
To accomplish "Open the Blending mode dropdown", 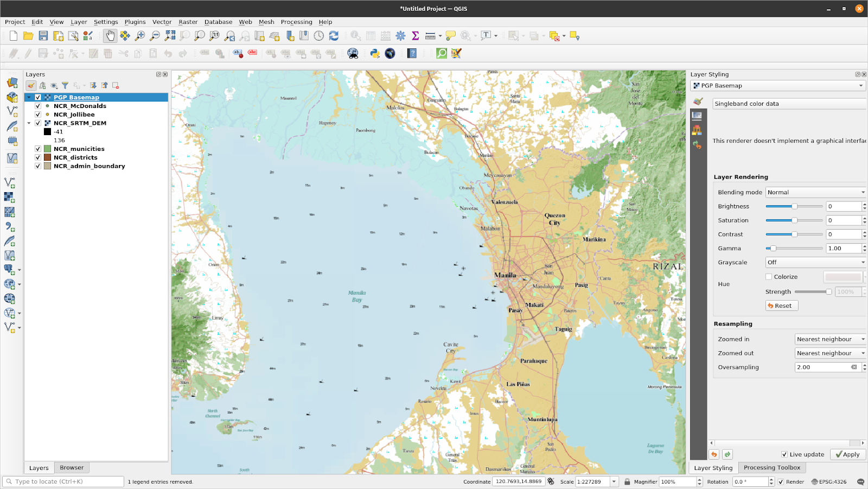I will pyautogui.click(x=815, y=192).
